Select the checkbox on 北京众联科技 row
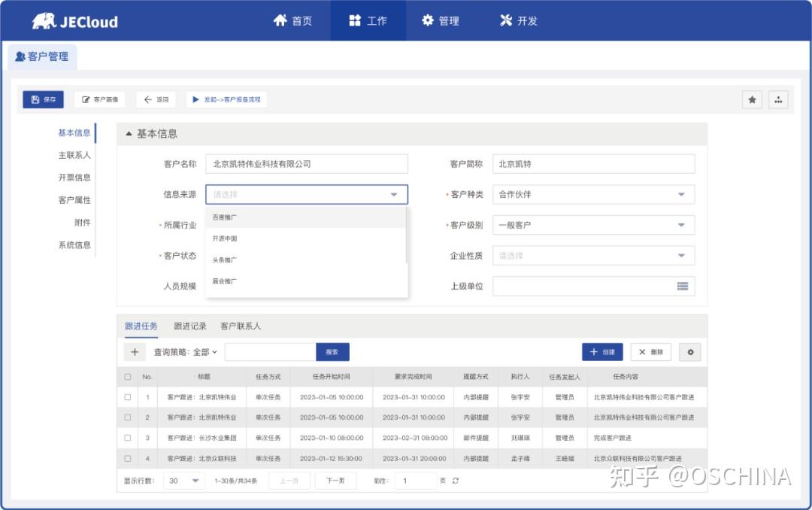The image size is (812, 510). tap(127, 457)
